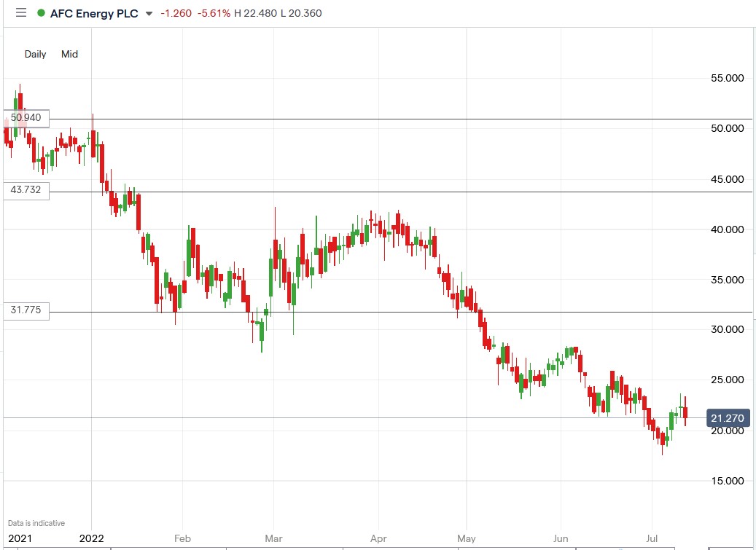This screenshot has width=756, height=550.
Task: Click the 31.775 price level label
Action: click(x=26, y=310)
